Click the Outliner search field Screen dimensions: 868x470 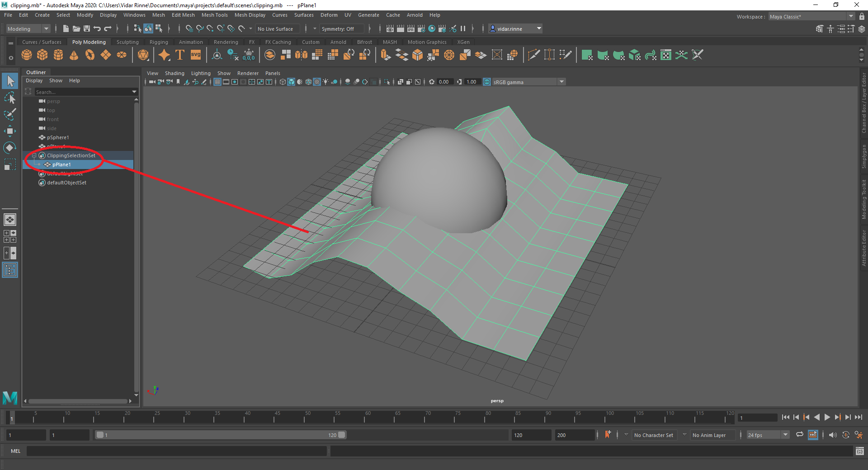click(x=81, y=92)
